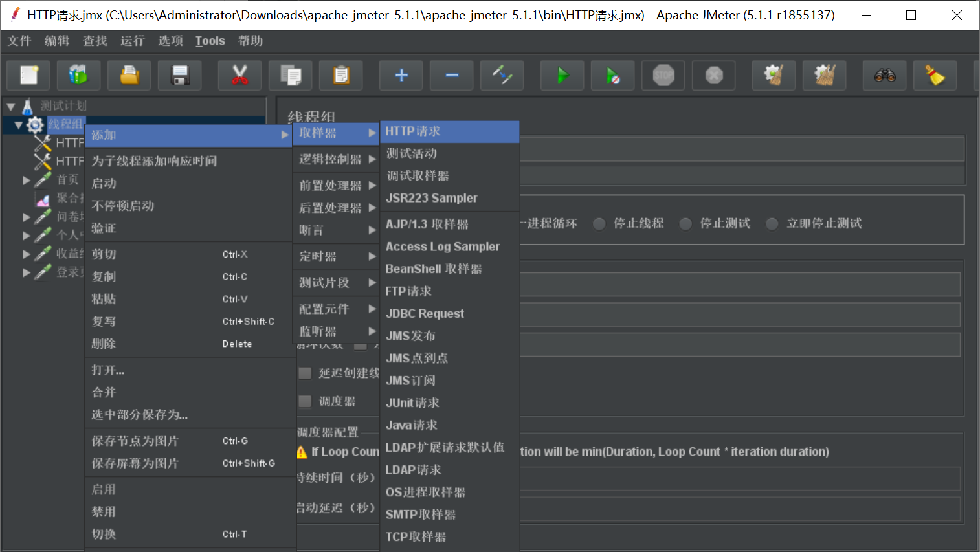Click the 启动延迟（秒）input field

pyautogui.click(x=740, y=509)
